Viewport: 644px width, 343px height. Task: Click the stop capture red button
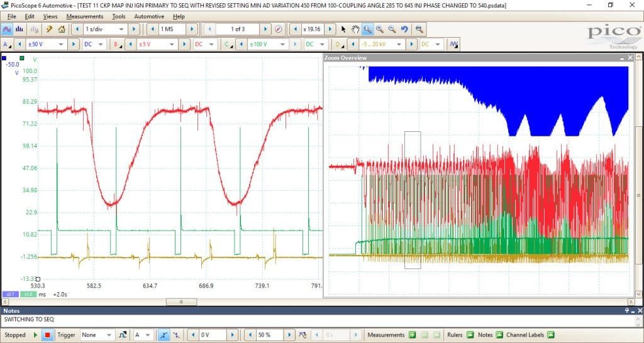(48, 335)
